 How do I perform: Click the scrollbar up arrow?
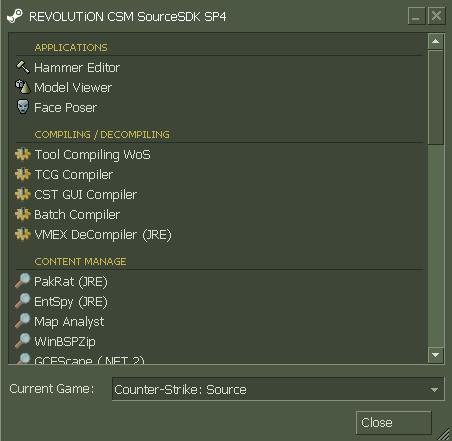click(435, 41)
